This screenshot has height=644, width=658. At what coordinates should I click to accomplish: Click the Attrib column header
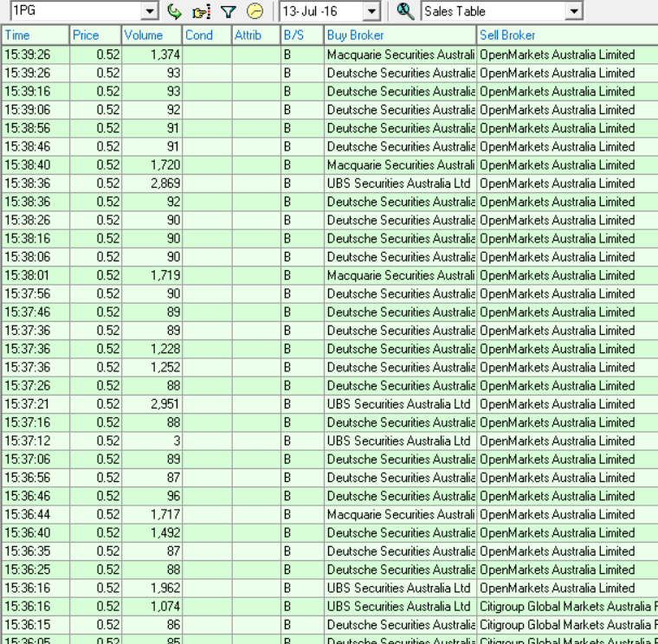[256, 35]
